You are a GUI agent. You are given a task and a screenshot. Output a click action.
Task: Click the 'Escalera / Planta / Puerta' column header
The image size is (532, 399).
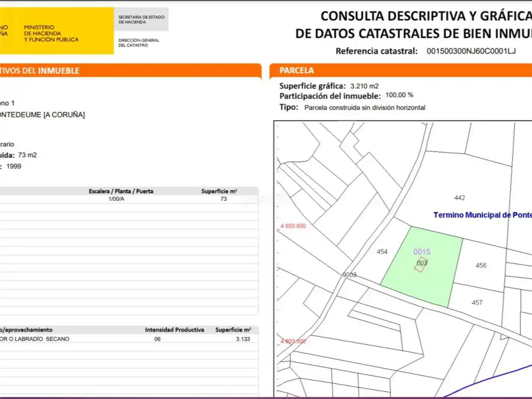[x=121, y=191]
